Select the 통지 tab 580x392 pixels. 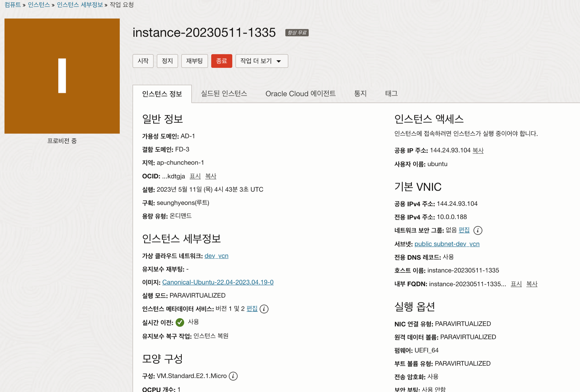(360, 93)
